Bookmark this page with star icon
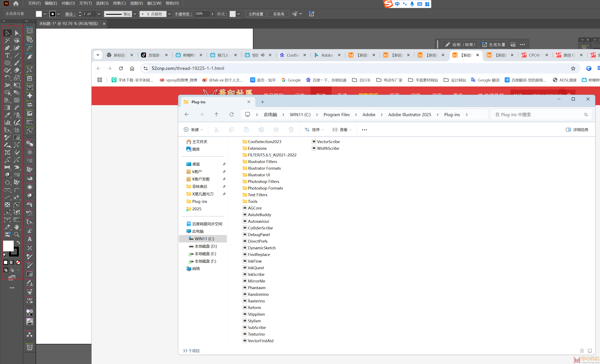The width and height of the screenshot is (600, 364). point(573,68)
